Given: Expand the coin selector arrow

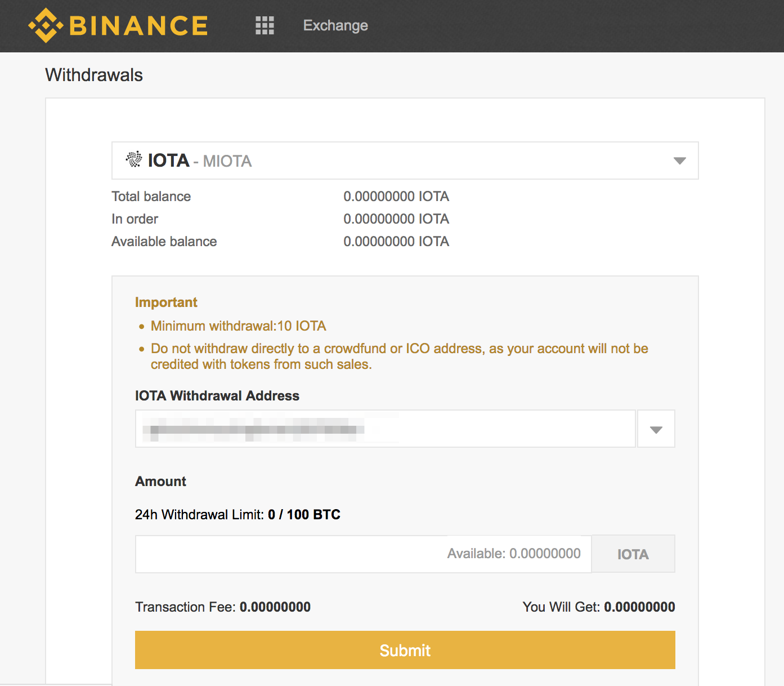Looking at the screenshot, I should point(680,161).
